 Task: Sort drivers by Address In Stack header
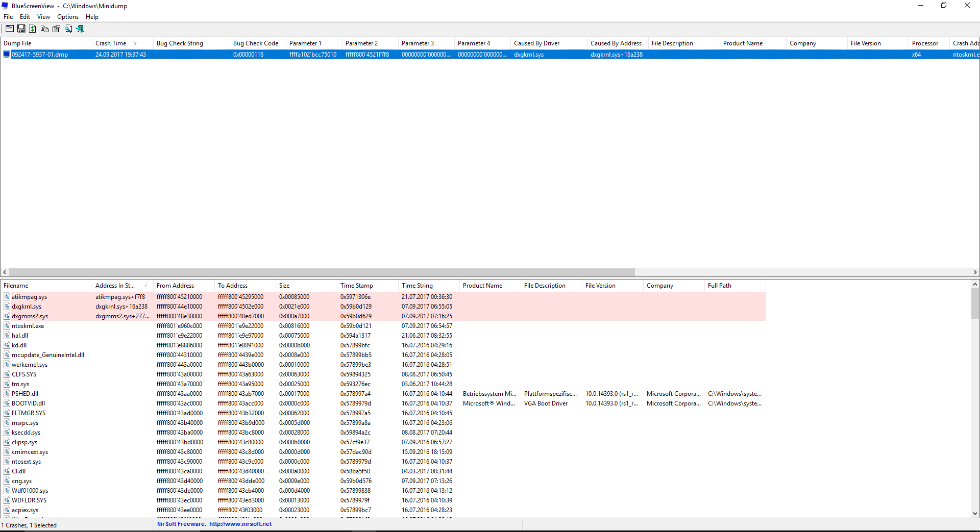(x=122, y=286)
